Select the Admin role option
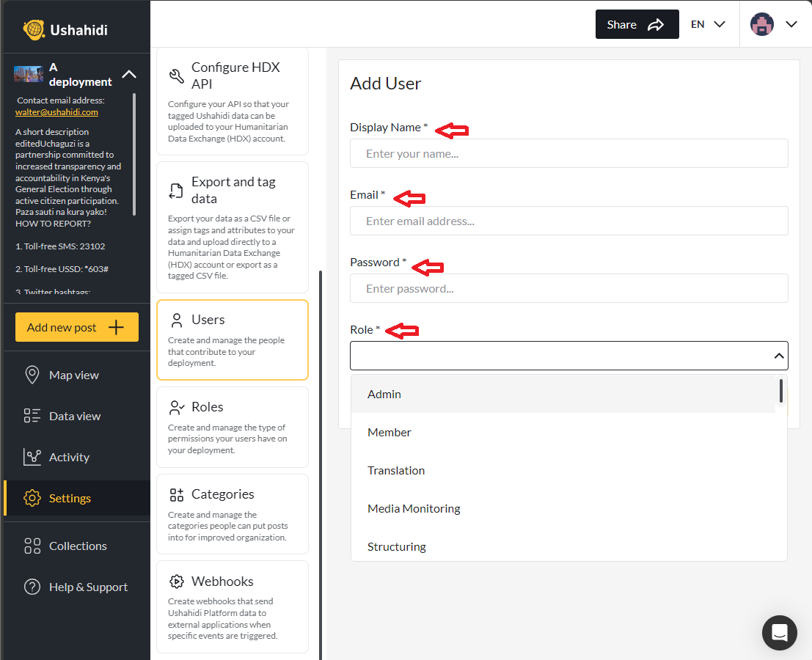The height and width of the screenshot is (660, 812). (384, 394)
